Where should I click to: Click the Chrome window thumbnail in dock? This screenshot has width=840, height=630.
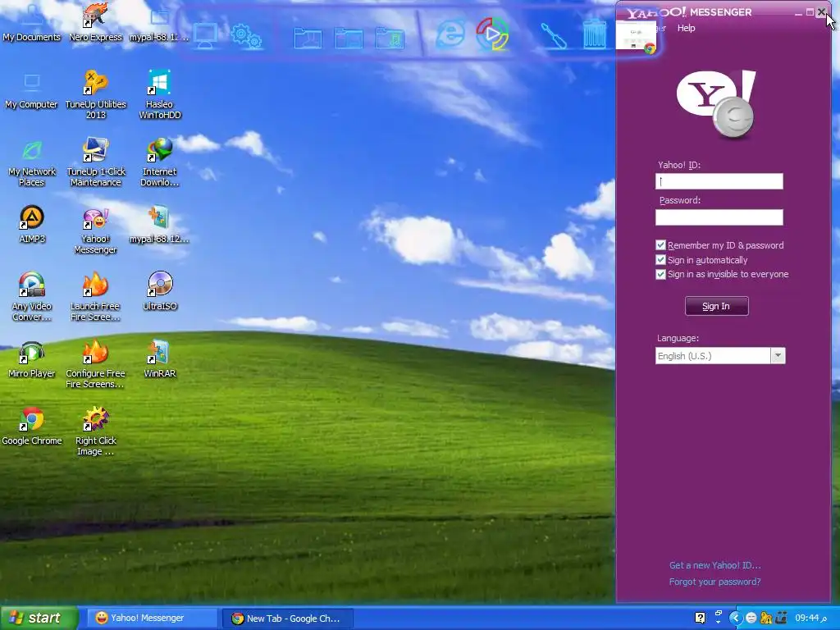[636, 36]
